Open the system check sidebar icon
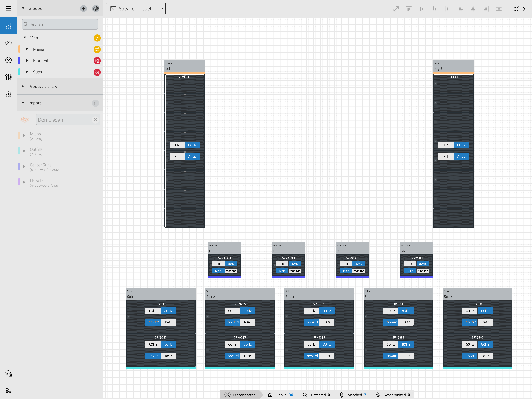 click(x=8, y=60)
